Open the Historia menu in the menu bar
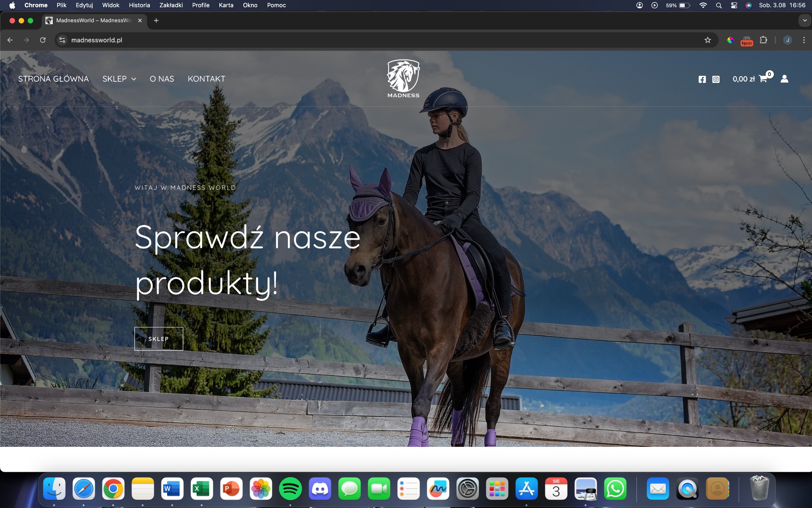 pyautogui.click(x=139, y=5)
